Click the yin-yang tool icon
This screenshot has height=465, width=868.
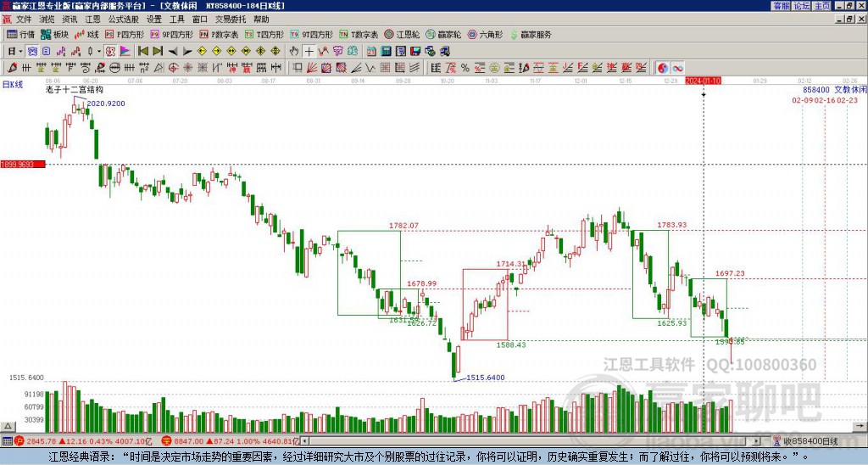point(663,68)
